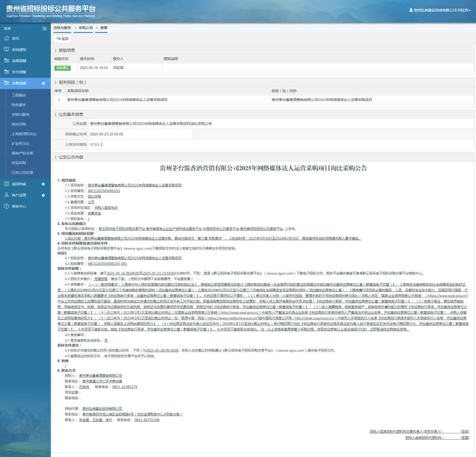476x457 pixels.
Task: Click the 发布提醒 sidebar icon
Action: [6, 72]
